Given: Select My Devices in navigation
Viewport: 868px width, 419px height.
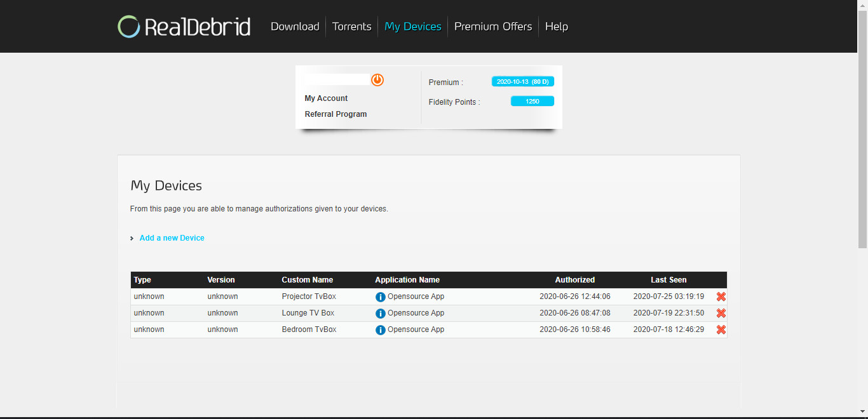Looking at the screenshot, I should pyautogui.click(x=412, y=27).
